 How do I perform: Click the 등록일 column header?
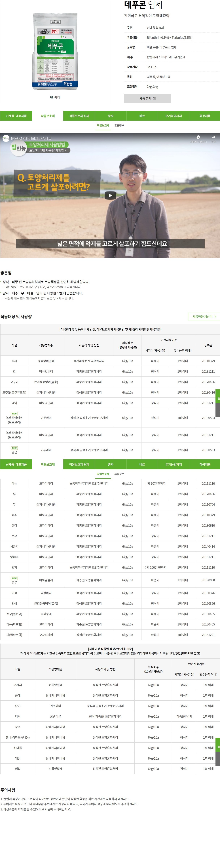208,345
